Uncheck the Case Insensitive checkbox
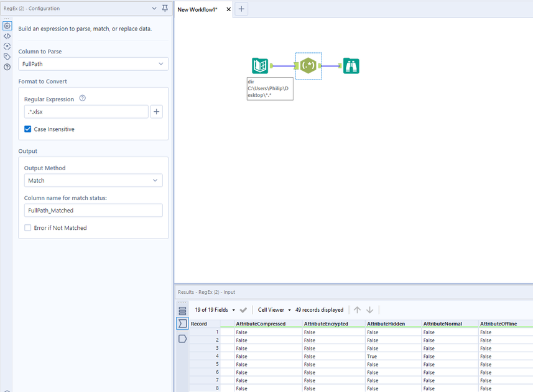Screen dimensions: 533x392 tap(29, 129)
